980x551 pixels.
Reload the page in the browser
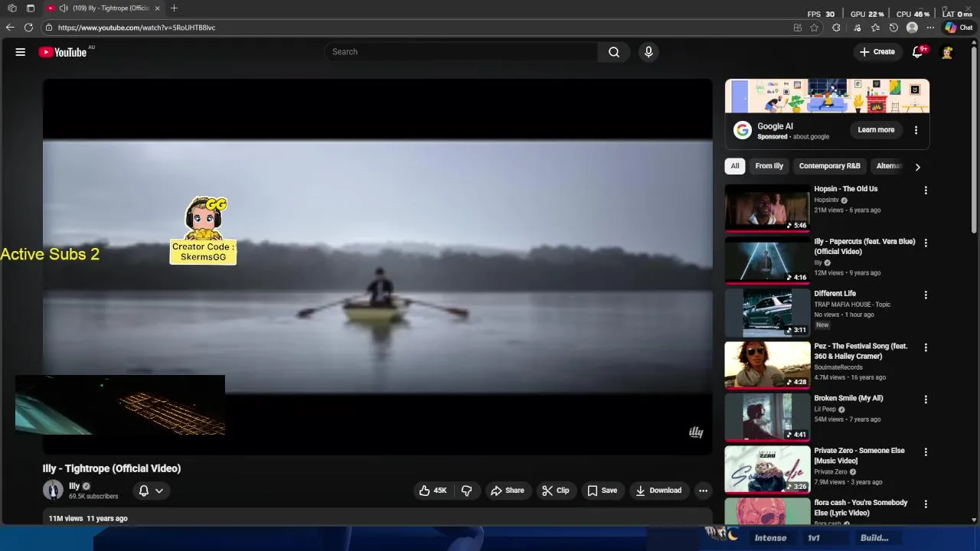point(28,28)
